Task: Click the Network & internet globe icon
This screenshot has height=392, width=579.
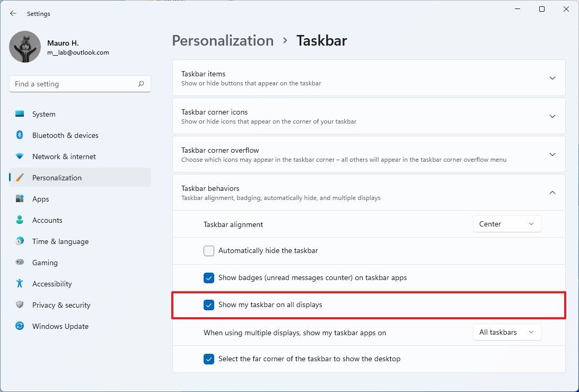Action: 19,156
